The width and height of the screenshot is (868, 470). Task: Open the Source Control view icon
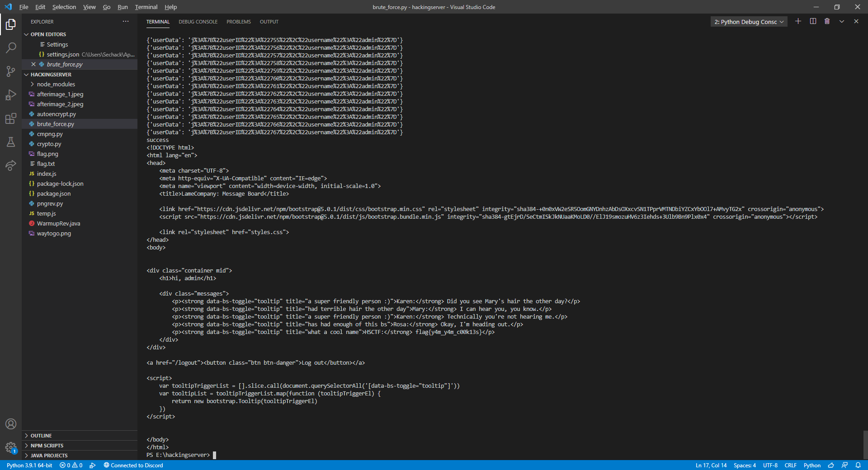tap(11, 71)
